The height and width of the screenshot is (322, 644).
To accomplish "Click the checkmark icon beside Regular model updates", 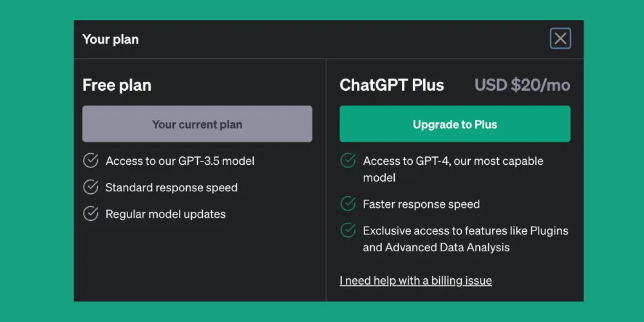I will pyautogui.click(x=91, y=214).
